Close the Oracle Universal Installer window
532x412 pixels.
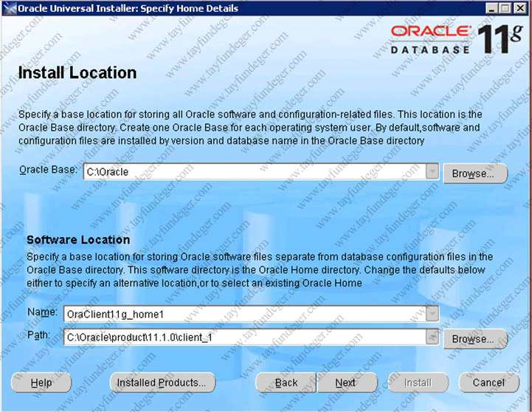point(520,8)
